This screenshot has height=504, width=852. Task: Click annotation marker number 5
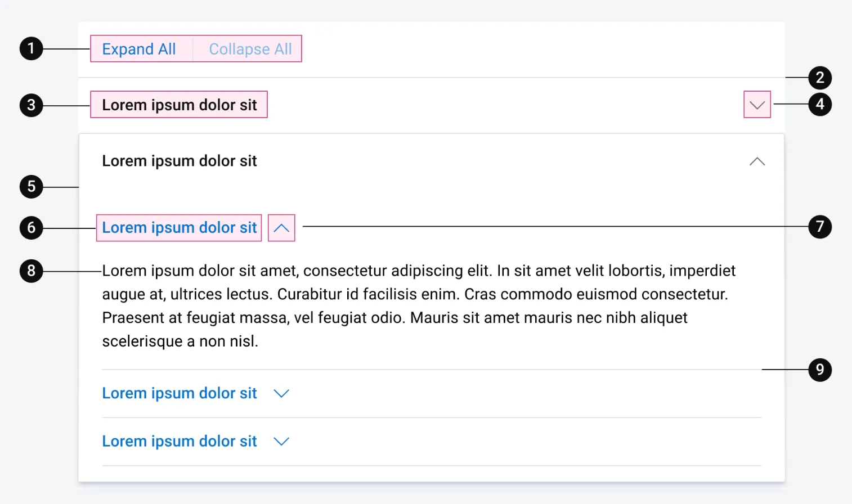[32, 187]
